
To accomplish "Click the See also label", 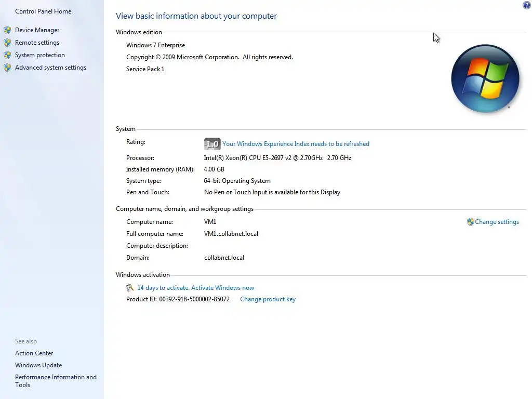I will coord(26,341).
